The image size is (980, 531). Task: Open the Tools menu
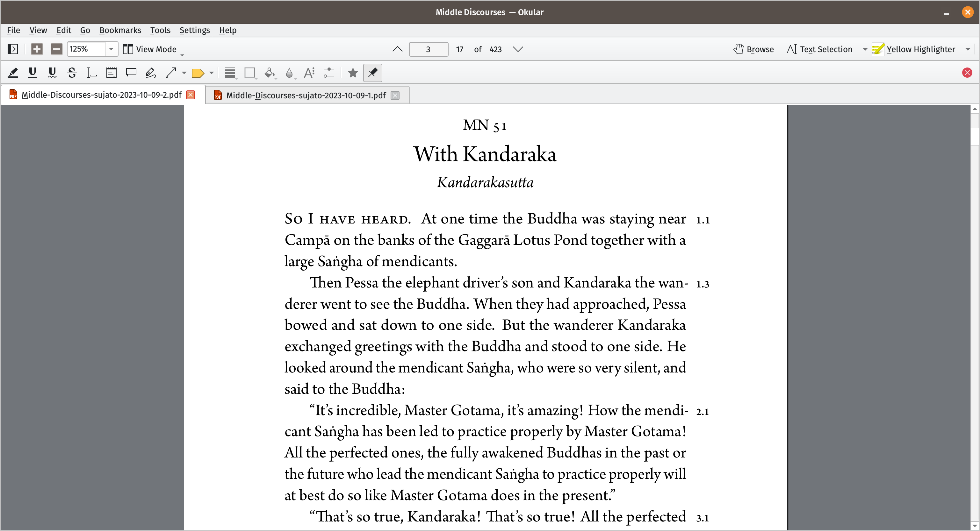tap(160, 30)
